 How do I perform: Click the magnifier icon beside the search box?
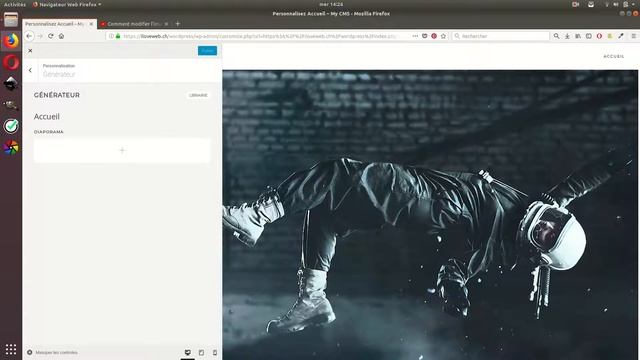click(556, 36)
